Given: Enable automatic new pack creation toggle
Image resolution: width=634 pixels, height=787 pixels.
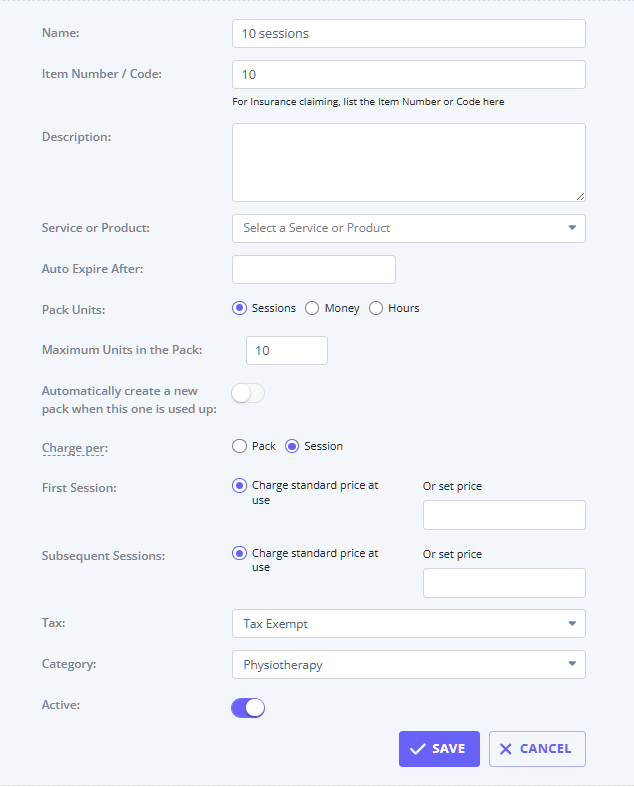Looking at the screenshot, I should (248, 394).
